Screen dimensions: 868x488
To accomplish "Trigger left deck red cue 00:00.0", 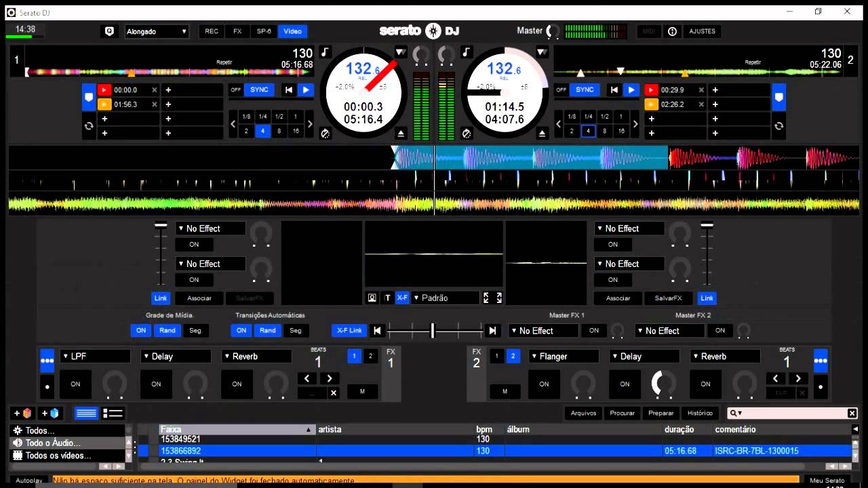I will click(x=104, y=89).
